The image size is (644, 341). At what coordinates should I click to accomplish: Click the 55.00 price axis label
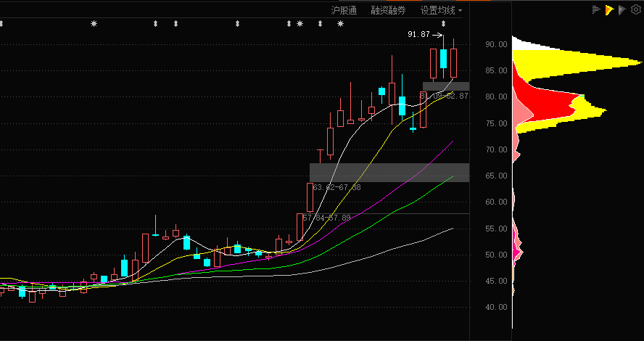(x=496, y=229)
